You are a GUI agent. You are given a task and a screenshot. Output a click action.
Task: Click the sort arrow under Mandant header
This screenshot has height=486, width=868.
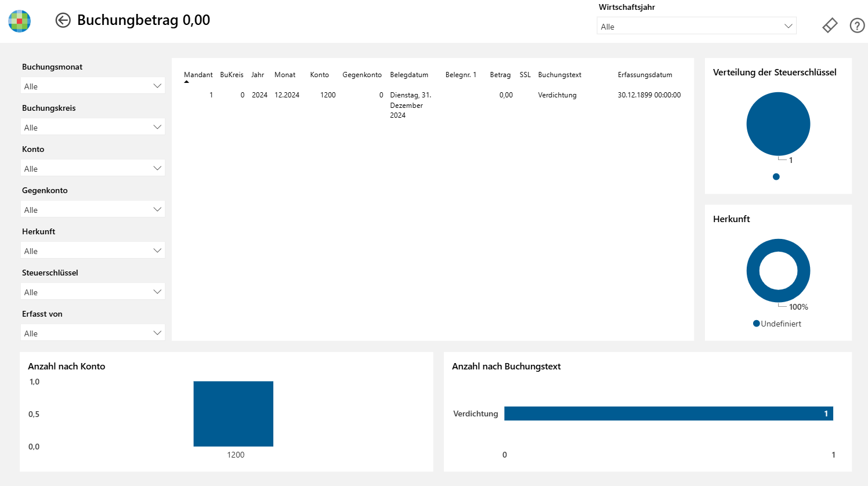coord(186,82)
